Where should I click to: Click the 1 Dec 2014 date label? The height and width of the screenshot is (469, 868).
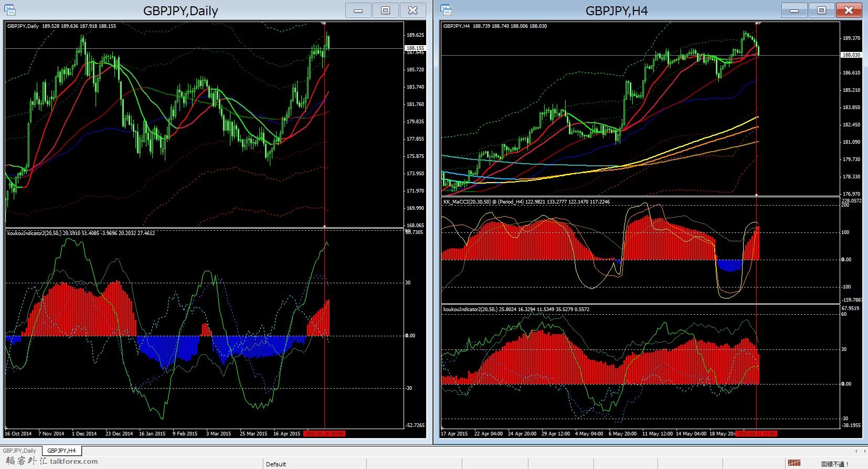[84, 434]
